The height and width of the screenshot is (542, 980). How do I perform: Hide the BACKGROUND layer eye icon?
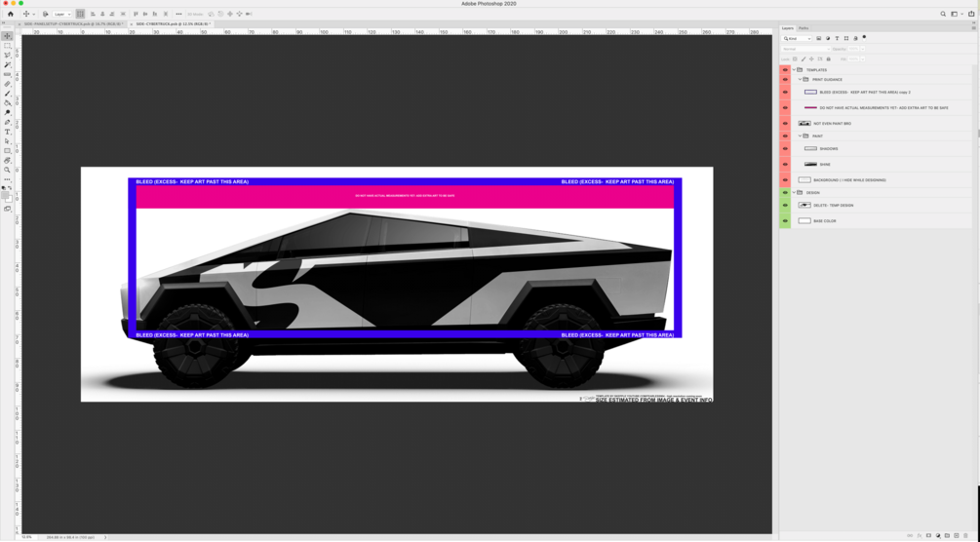pos(785,180)
